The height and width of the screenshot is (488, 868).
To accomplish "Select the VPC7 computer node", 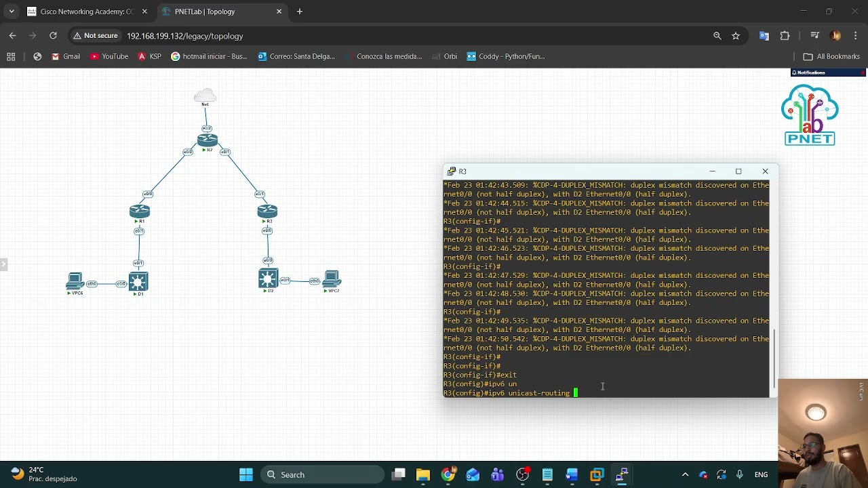I will [332, 281].
